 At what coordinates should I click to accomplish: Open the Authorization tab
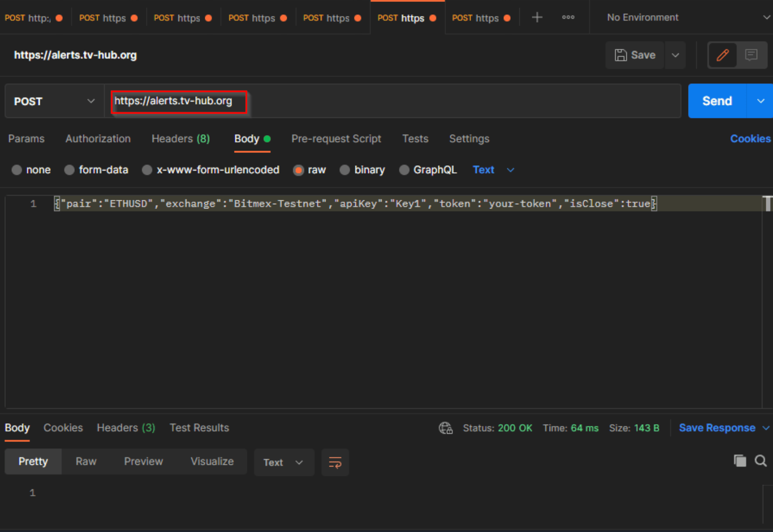(x=98, y=139)
